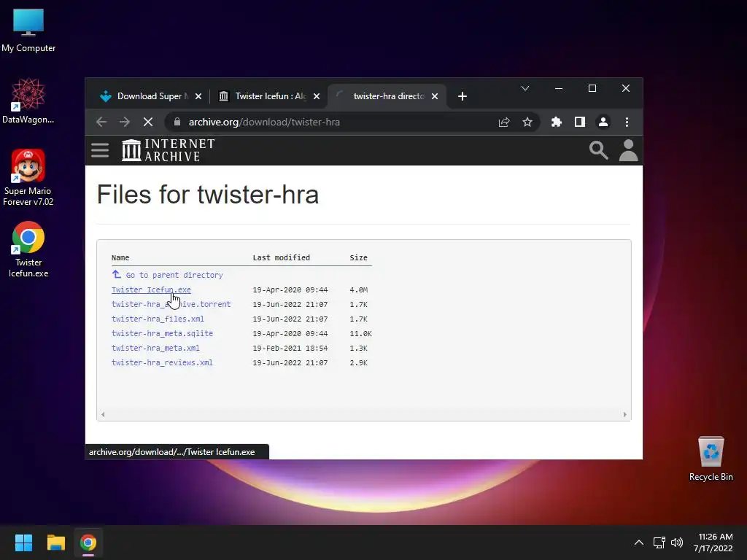The height and width of the screenshot is (560, 747).
Task: Launch Super Mario Forever v7.02 shortcut
Action: pos(28,177)
